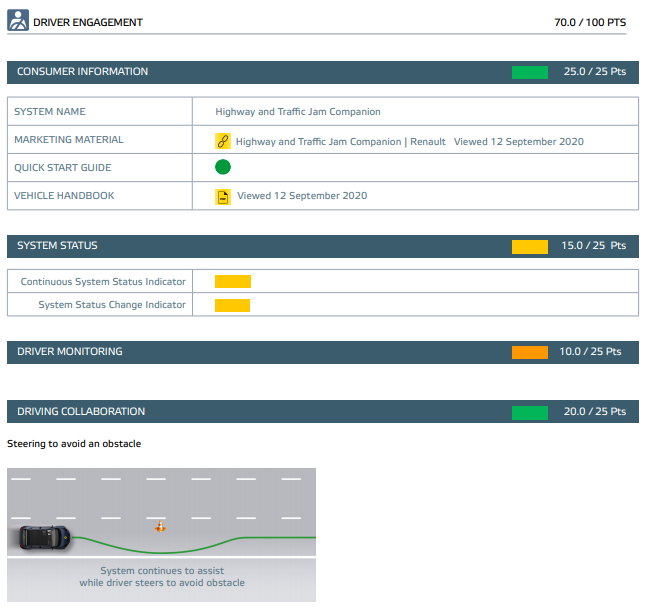Click the Driver Engagement seatbelt icon
This screenshot has height=609, width=652.
tap(18, 20)
